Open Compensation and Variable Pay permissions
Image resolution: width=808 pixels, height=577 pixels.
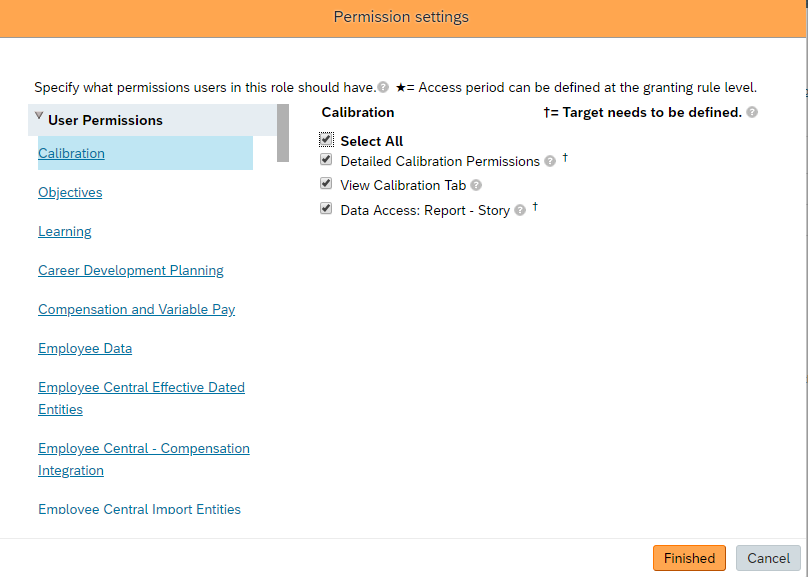click(x=137, y=309)
